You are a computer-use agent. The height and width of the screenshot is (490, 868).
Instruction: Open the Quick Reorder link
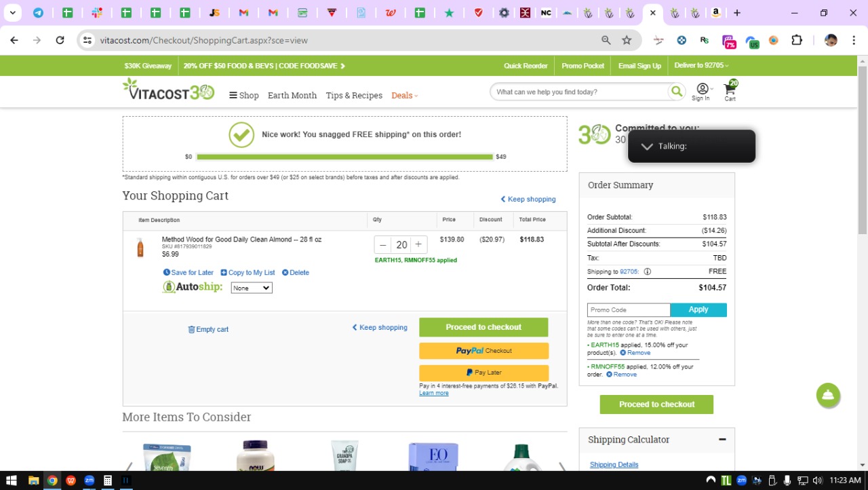click(526, 66)
